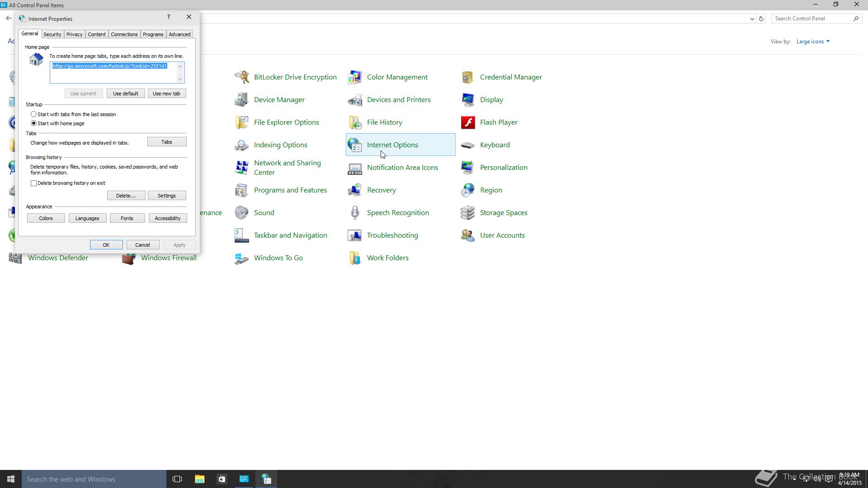Expand the View by Large icons dropdown
The width and height of the screenshot is (868, 488).
[813, 42]
